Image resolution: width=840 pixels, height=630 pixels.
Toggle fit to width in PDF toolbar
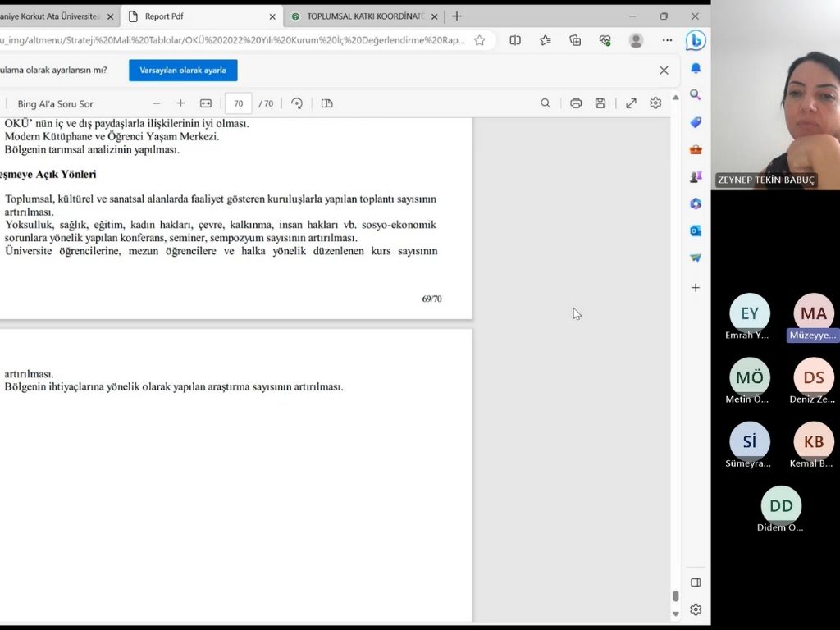pos(206,103)
